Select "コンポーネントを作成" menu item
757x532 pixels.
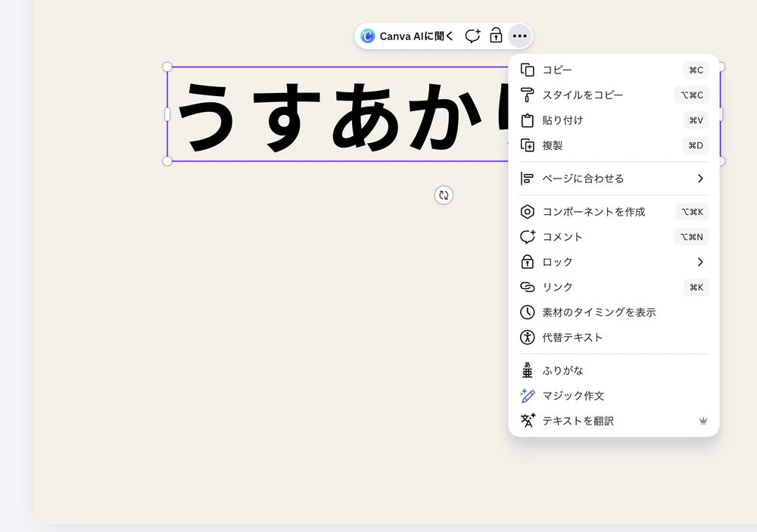coord(614,212)
